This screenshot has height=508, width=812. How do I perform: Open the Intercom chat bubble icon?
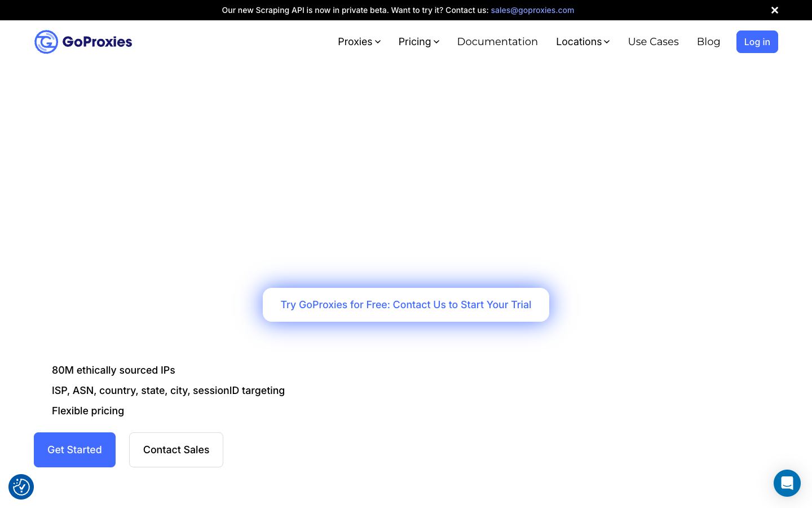pos(787,483)
